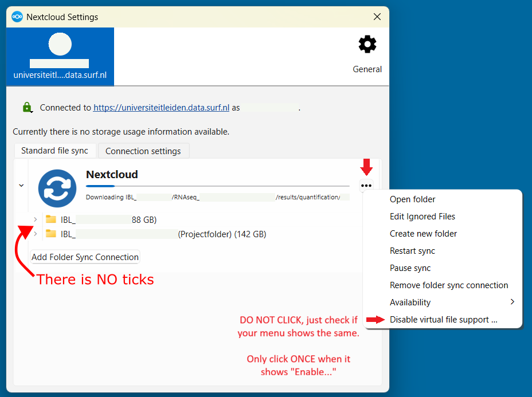
Task: Open the Availability submenu arrow
Action: (x=513, y=302)
